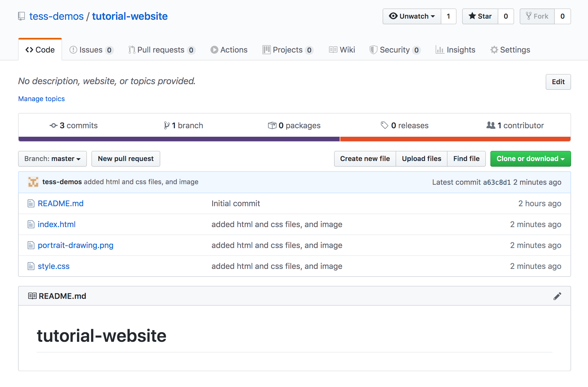Click the package icon near 0 packages

pyautogui.click(x=272, y=125)
